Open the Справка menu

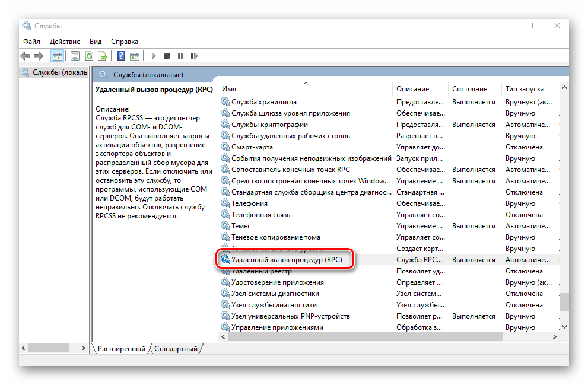click(x=125, y=42)
